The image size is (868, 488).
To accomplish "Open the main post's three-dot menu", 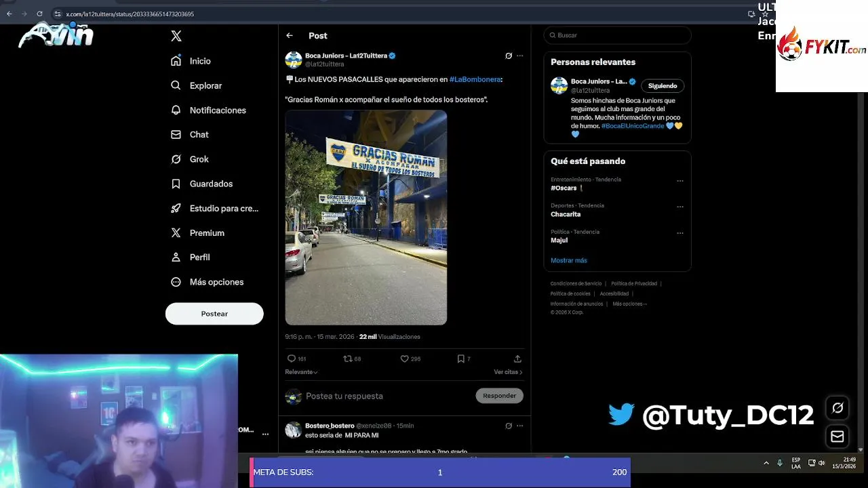I will click(520, 56).
